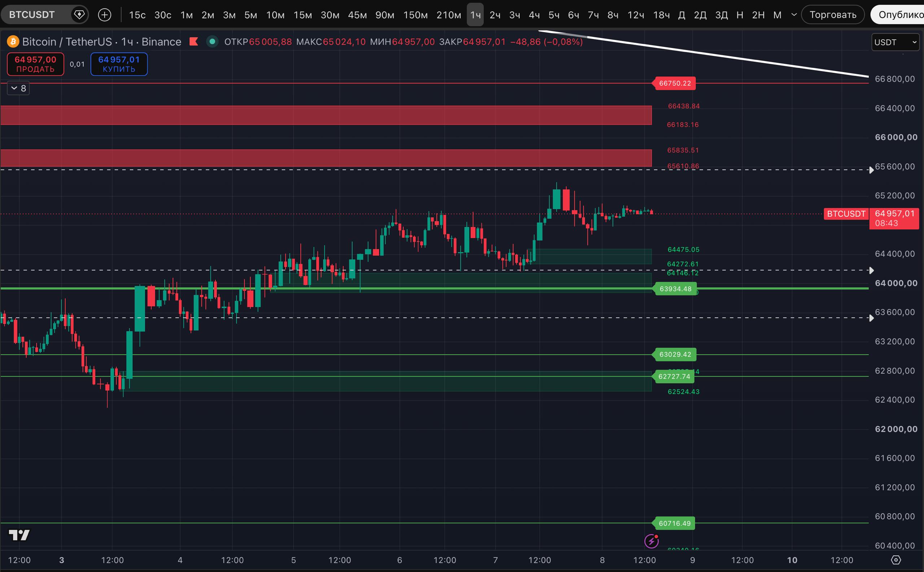Viewport: 924px width, 572px height.
Task: Click the 65835.51 zone label
Action: pyautogui.click(x=683, y=150)
